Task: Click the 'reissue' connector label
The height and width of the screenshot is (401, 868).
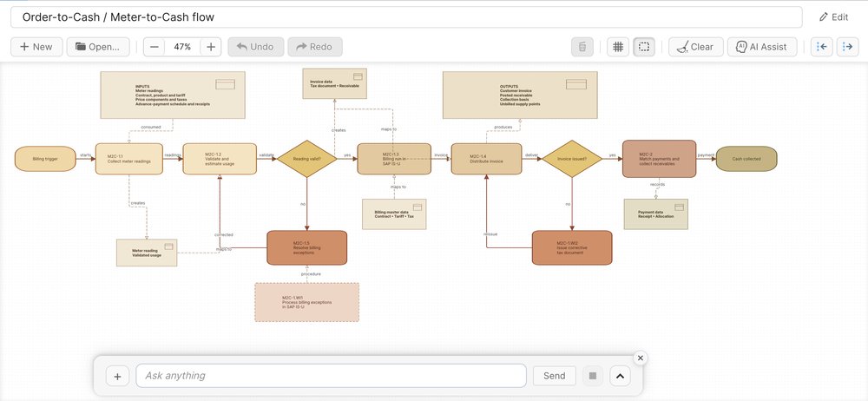Action: pos(490,234)
